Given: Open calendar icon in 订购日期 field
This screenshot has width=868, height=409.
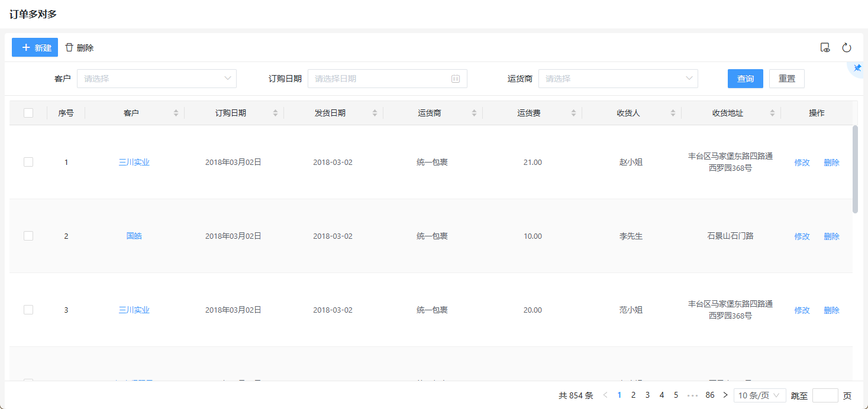Looking at the screenshot, I should 456,79.
